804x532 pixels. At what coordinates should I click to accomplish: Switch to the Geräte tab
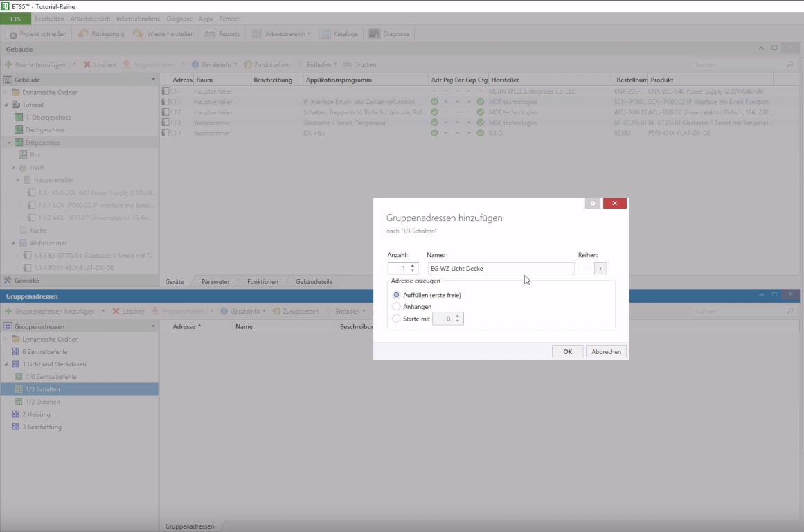point(175,282)
